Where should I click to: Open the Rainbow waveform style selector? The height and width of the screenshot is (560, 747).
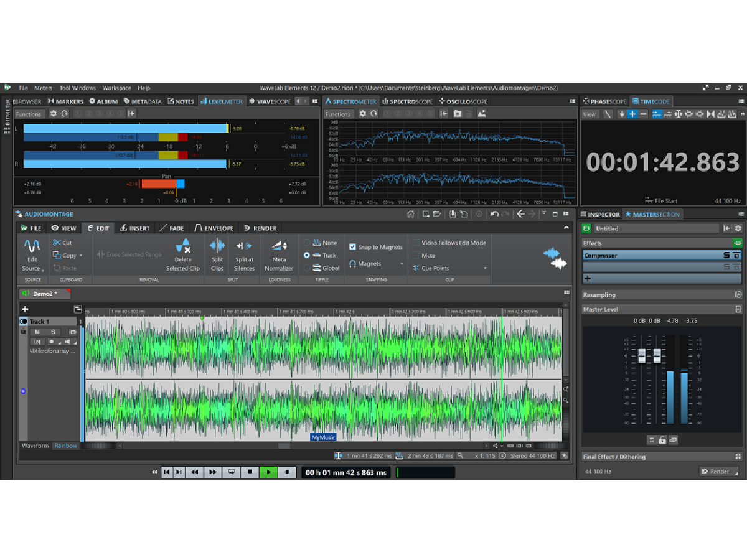click(x=65, y=446)
